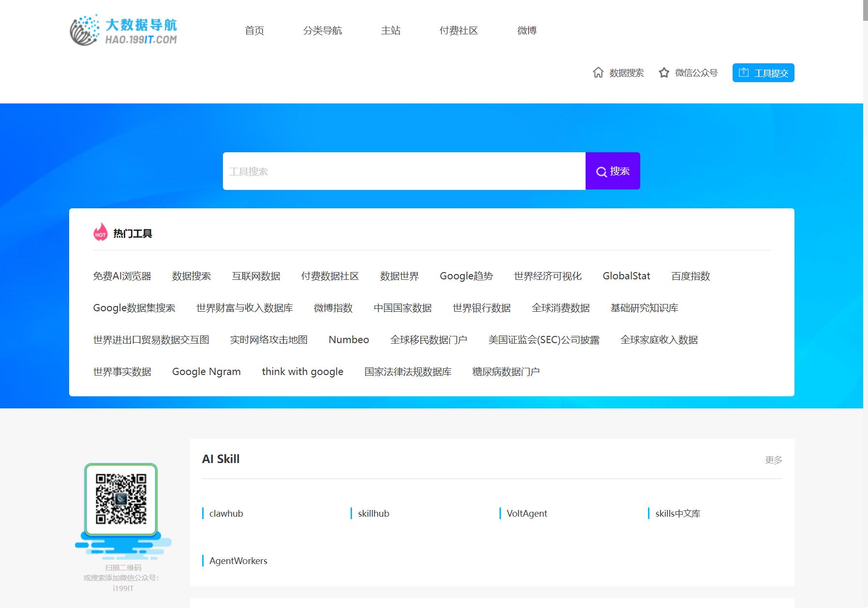This screenshot has width=868, height=608.
Task: Open the GlobalStat link
Action: 627,276
